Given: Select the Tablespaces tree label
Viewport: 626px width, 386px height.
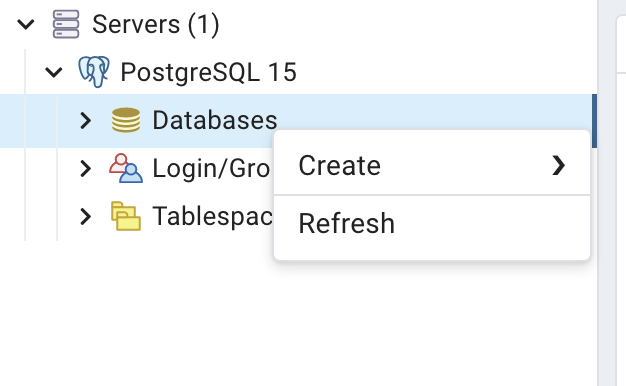Looking at the screenshot, I should [212, 216].
